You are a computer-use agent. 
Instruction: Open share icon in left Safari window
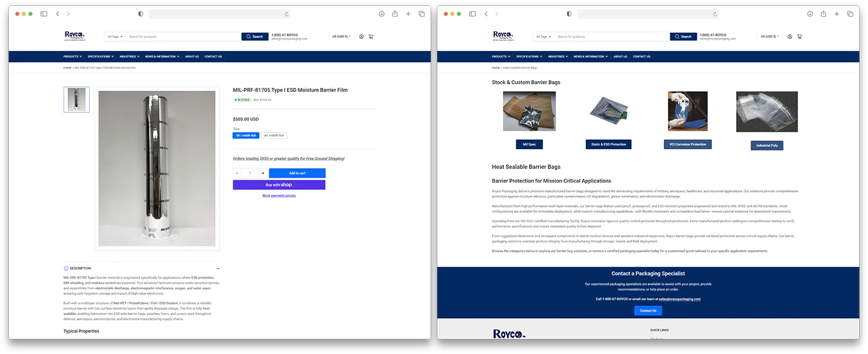point(395,14)
